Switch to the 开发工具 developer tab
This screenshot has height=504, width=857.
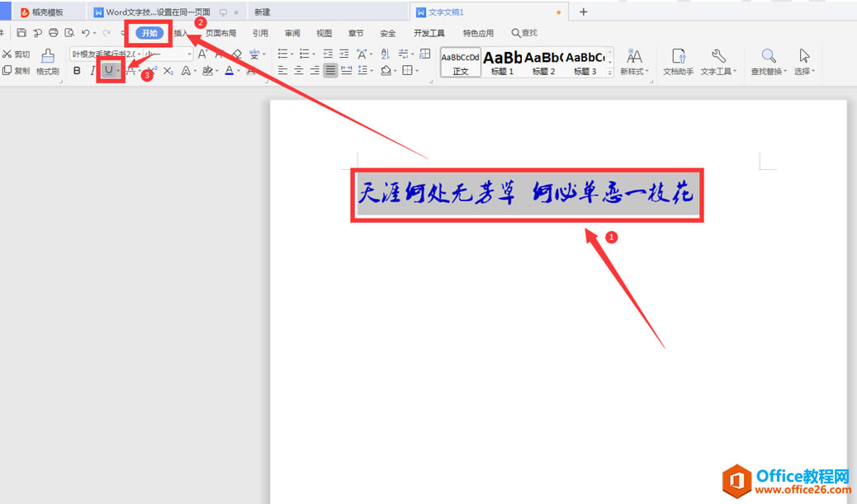[x=429, y=33]
